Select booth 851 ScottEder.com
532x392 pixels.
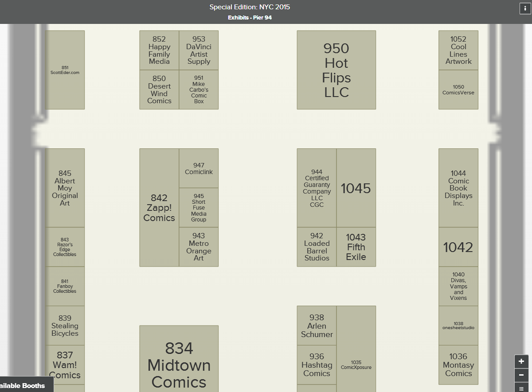[x=65, y=70]
